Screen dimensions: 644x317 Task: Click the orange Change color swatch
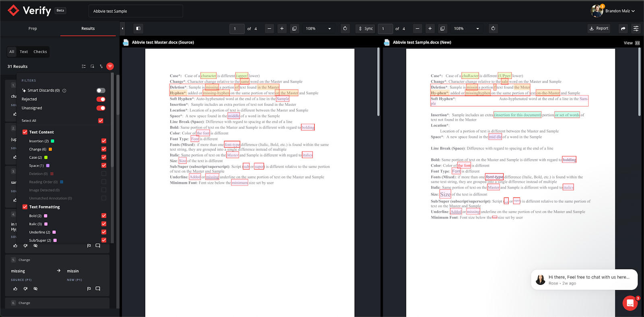click(x=50, y=149)
